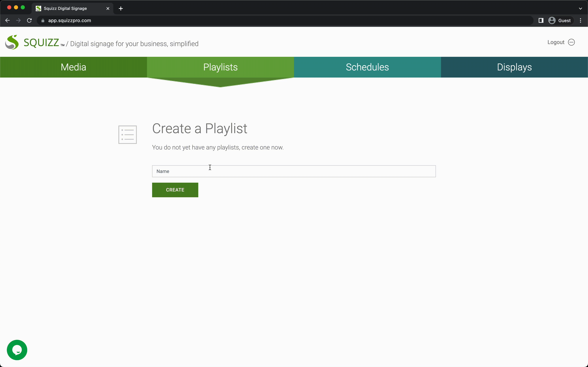Image resolution: width=588 pixels, height=367 pixels.
Task: Click the Logout link
Action: click(556, 42)
